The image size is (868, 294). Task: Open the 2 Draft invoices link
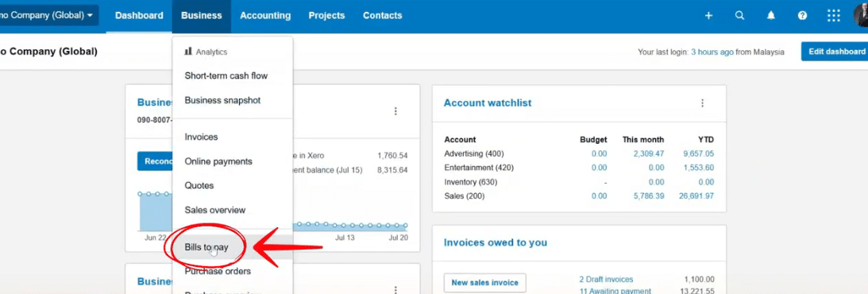click(x=606, y=279)
